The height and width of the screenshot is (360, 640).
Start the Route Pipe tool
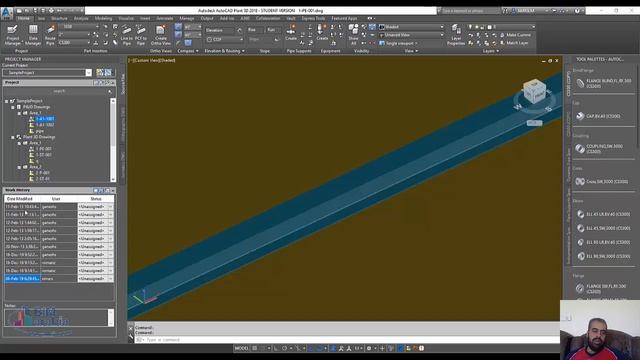point(50,35)
